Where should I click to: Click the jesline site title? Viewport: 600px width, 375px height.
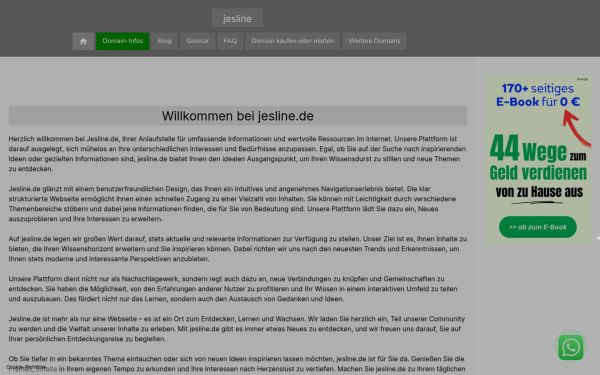pos(237,18)
